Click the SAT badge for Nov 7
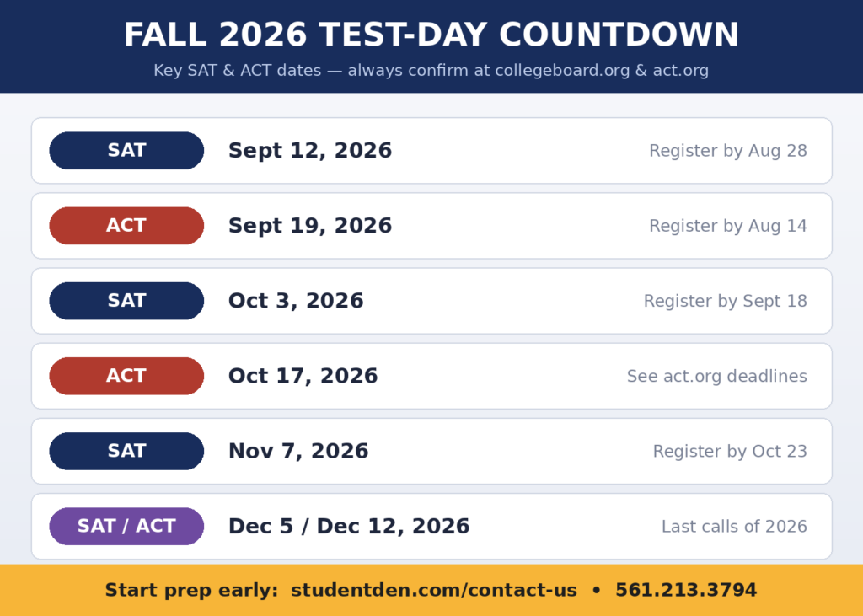863x616 pixels. (x=126, y=451)
